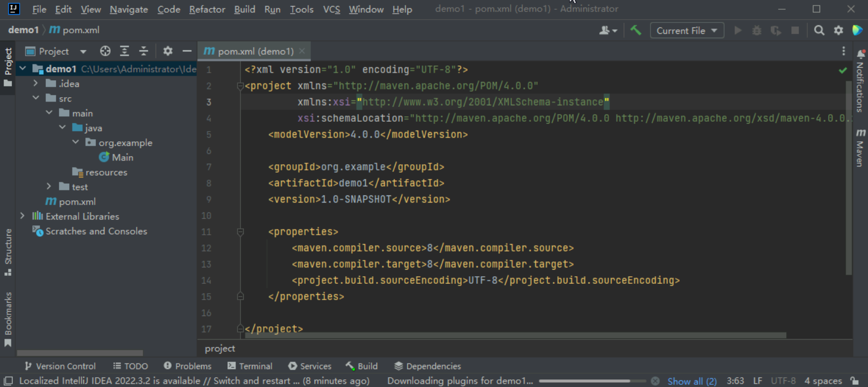Click the Downloading plugins progress bar
Screen dimensions: 868x387
coord(592,381)
